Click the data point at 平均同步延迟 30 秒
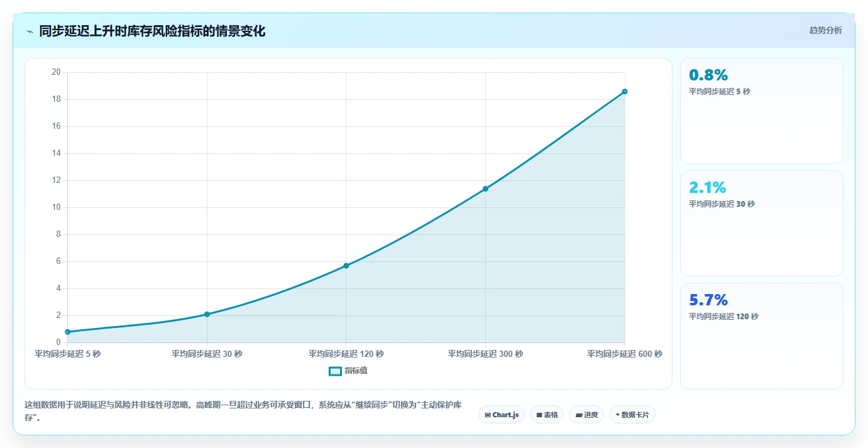 click(207, 314)
